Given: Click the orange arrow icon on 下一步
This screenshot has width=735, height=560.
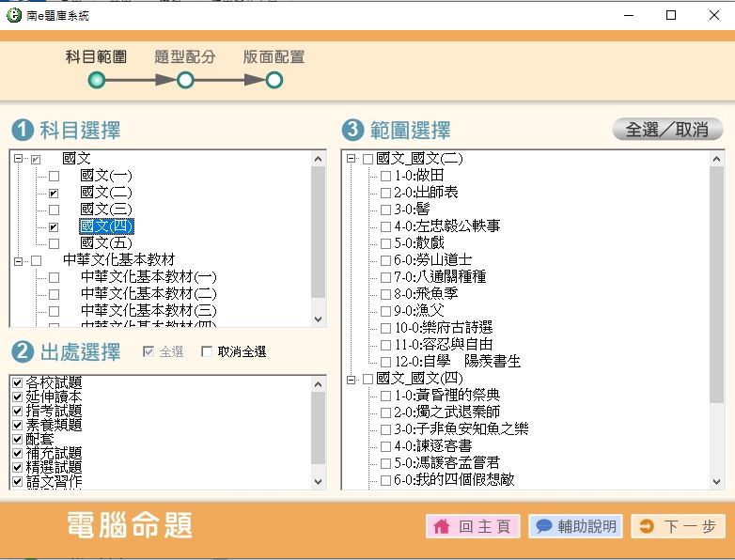Looking at the screenshot, I should point(646,526).
